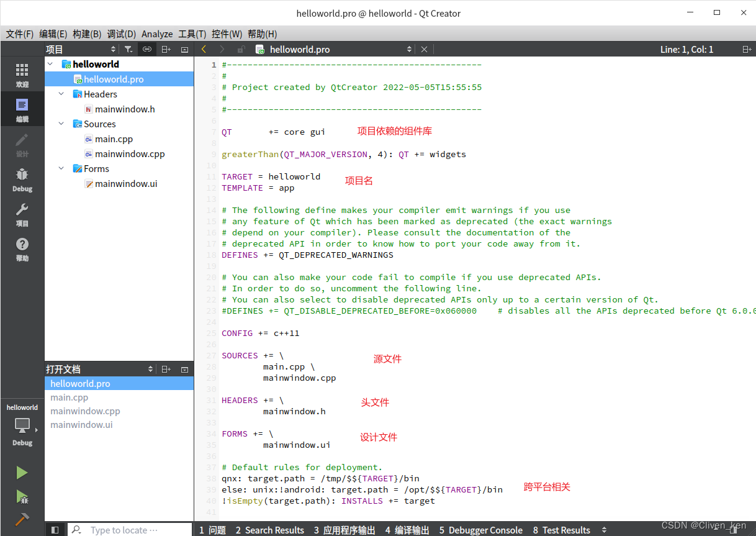This screenshot has width=756, height=536.
Task: Open the 帮助(H) menu
Action: (x=263, y=34)
